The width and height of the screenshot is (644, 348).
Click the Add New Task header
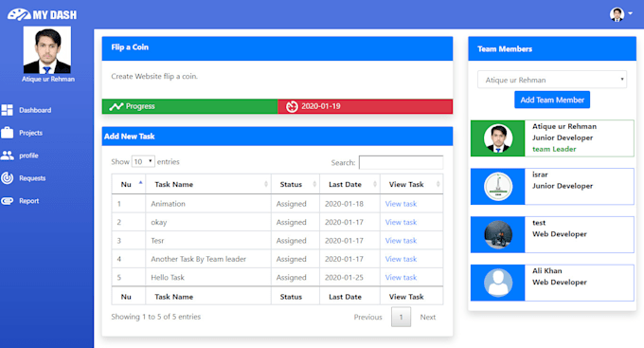point(277,137)
